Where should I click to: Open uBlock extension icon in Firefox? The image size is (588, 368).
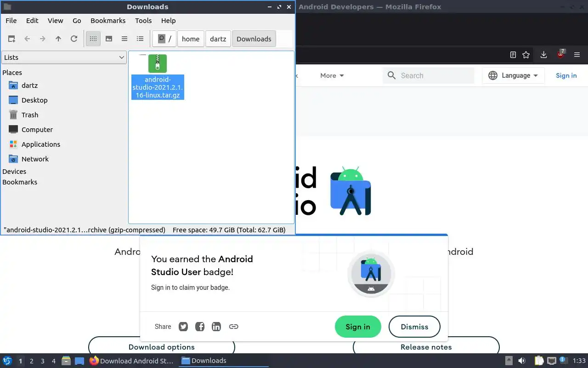pyautogui.click(x=561, y=54)
